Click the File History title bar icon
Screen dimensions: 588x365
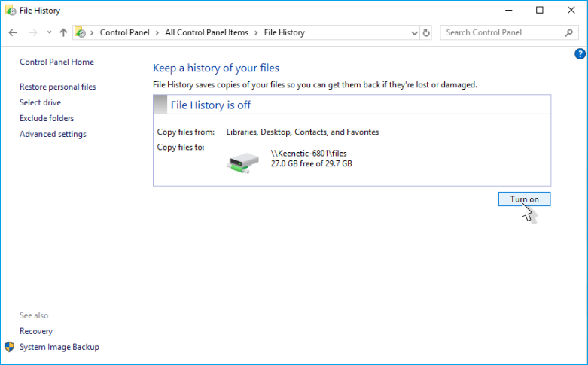tap(10, 11)
